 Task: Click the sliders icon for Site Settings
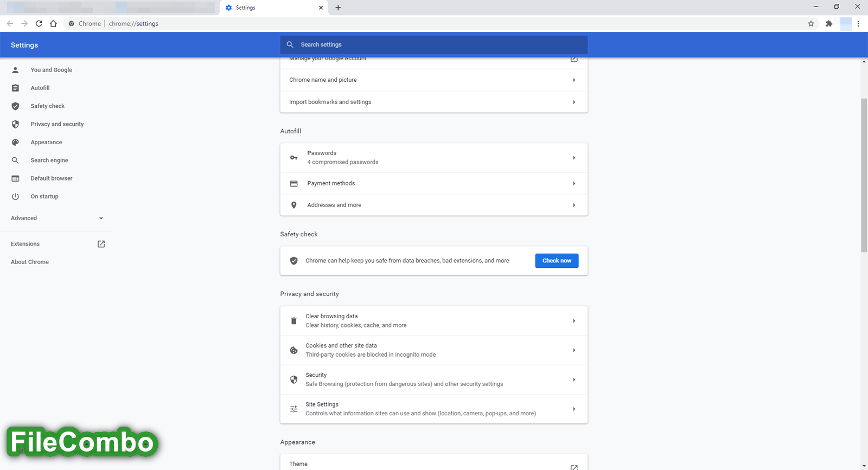coord(293,409)
